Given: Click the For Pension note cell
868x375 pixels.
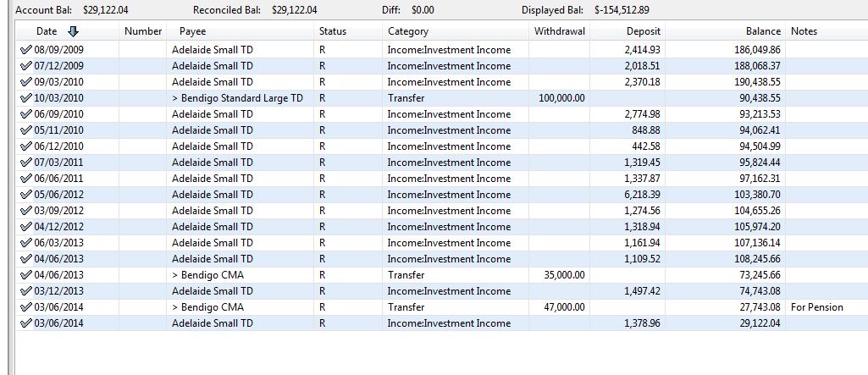Looking at the screenshot, I should 816,307.
